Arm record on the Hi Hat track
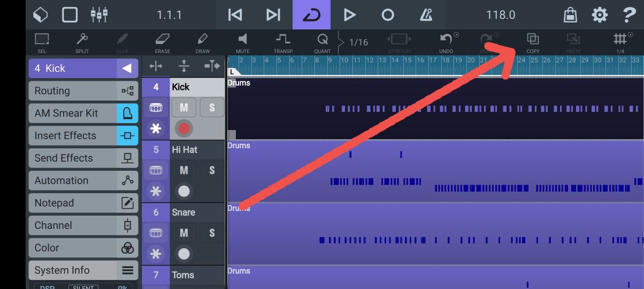The height and width of the screenshot is (289, 644). (184, 192)
